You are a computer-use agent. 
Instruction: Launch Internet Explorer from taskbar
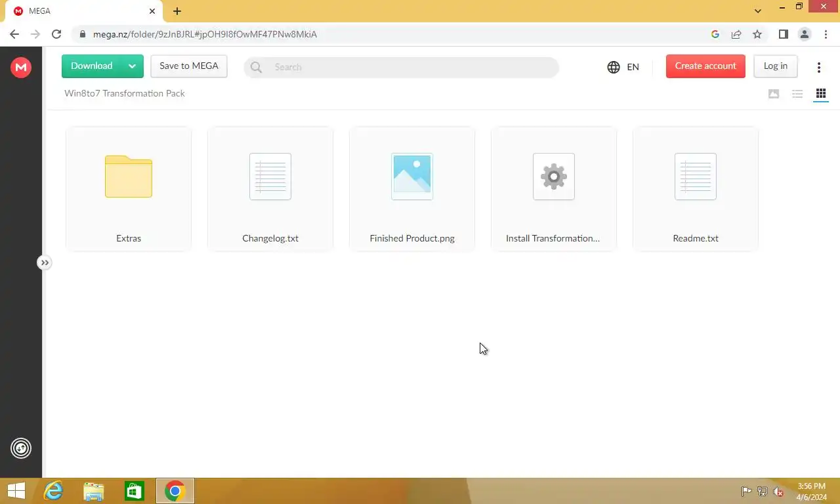[53, 491]
